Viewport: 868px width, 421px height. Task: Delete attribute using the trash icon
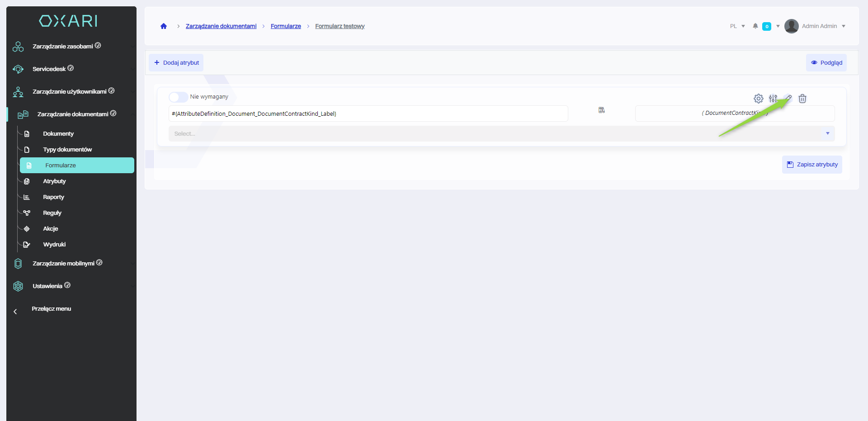point(802,99)
